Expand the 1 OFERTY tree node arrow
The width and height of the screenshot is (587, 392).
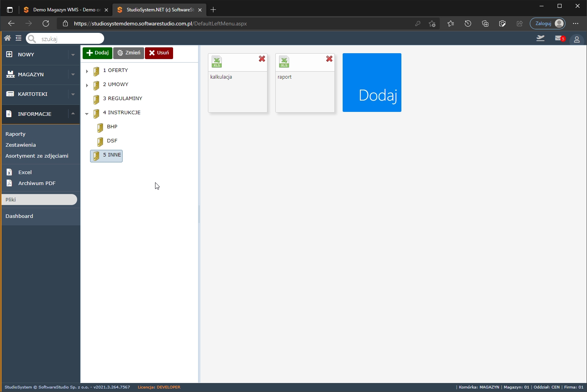(87, 71)
